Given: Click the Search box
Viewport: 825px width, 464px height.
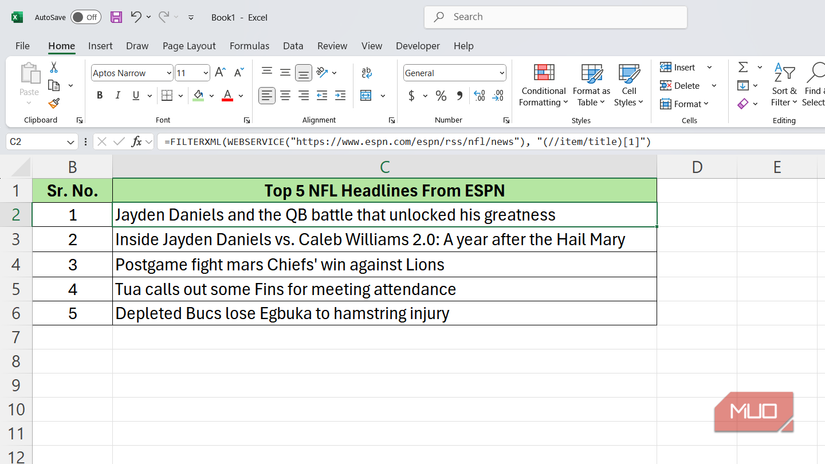Looking at the screenshot, I should click(x=556, y=17).
